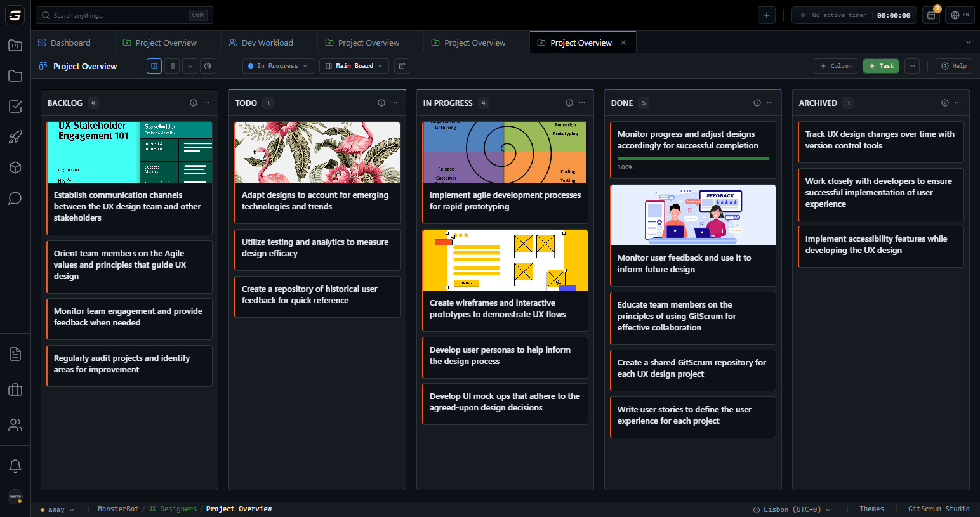Open the team members icon in sidebar
Viewport: 980px width, 517px height.
click(x=15, y=424)
